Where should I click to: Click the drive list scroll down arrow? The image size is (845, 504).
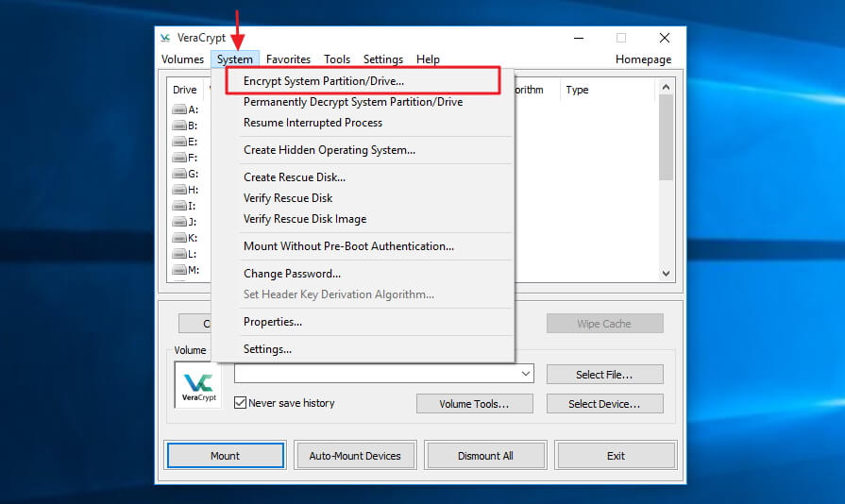pyautogui.click(x=666, y=274)
